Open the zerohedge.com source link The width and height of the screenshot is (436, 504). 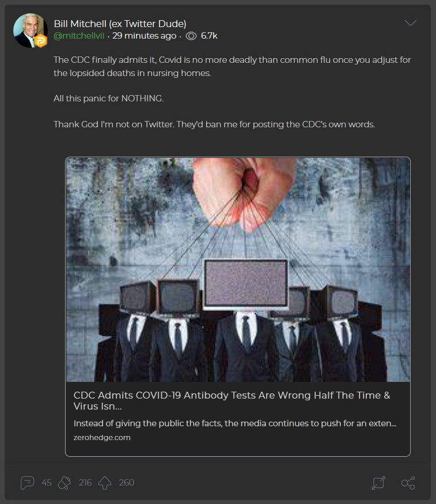[102, 437]
